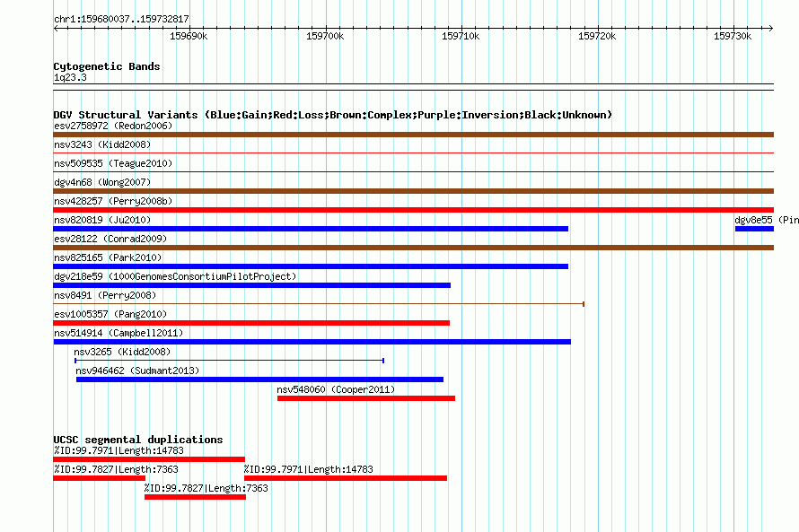
Task: Open dgv218e59 1000GenomesConsortiumPilotProject label
Action: (175, 276)
